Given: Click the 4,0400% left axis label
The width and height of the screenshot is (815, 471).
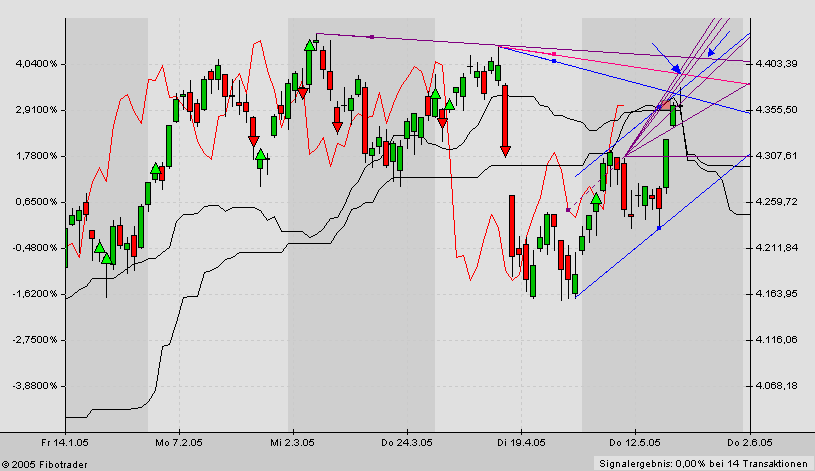Looking at the screenshot, I should (x=36, y=64).
